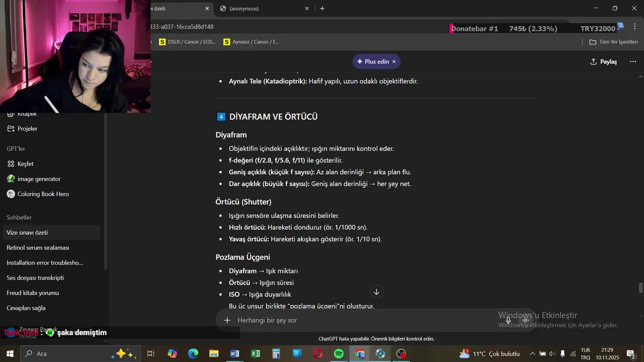Click the text Aynalı Tele (Katadioptrik):

[x=268, y=81]
